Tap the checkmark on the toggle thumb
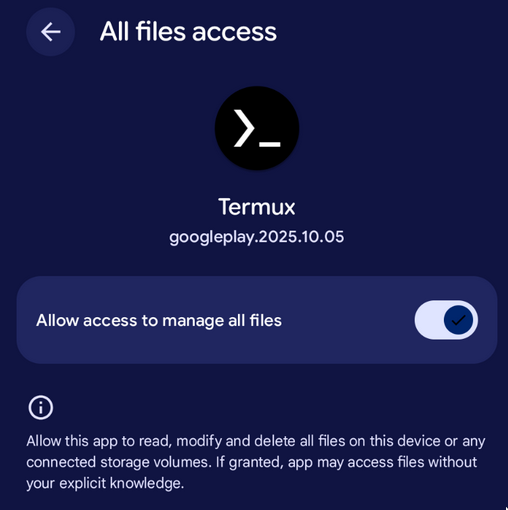Image resolution: width=508 pixels, height=510 pixels. click(458, 320)
